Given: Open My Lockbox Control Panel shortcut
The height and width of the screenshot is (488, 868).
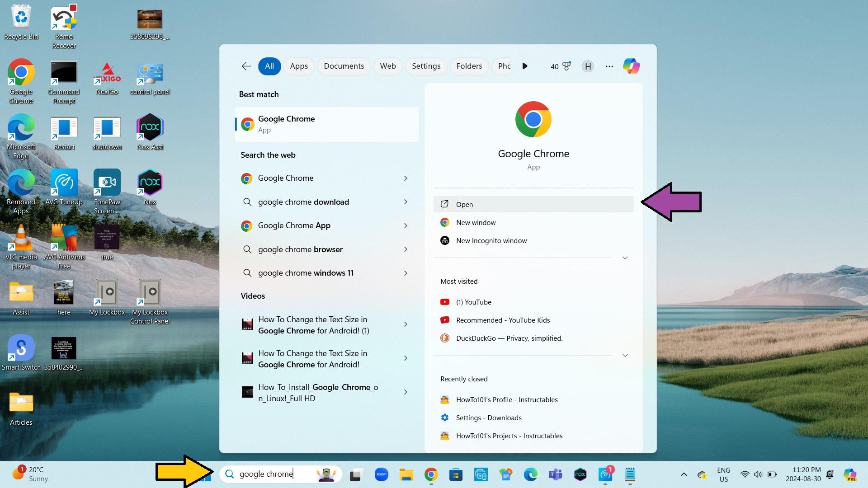Looking at the screenshot, I should coord(150,302).
